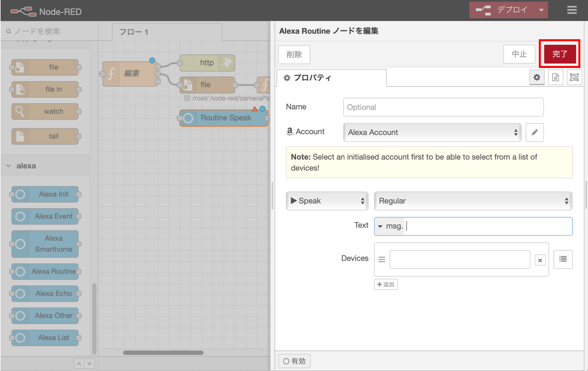This screenshot has height=371, width=588.
Task: Open the Regular speak mode dropdown
Action: [473, 201]
